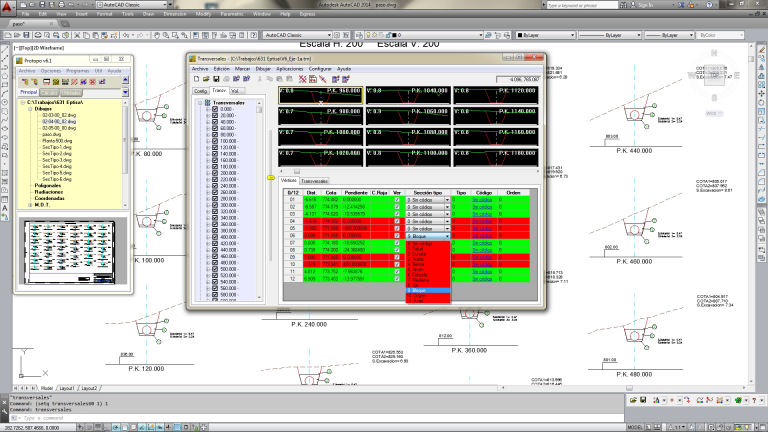Click the red help icon at bottom-right toolbar
Viewport: 768px width, 432px height.
point(754,400)
